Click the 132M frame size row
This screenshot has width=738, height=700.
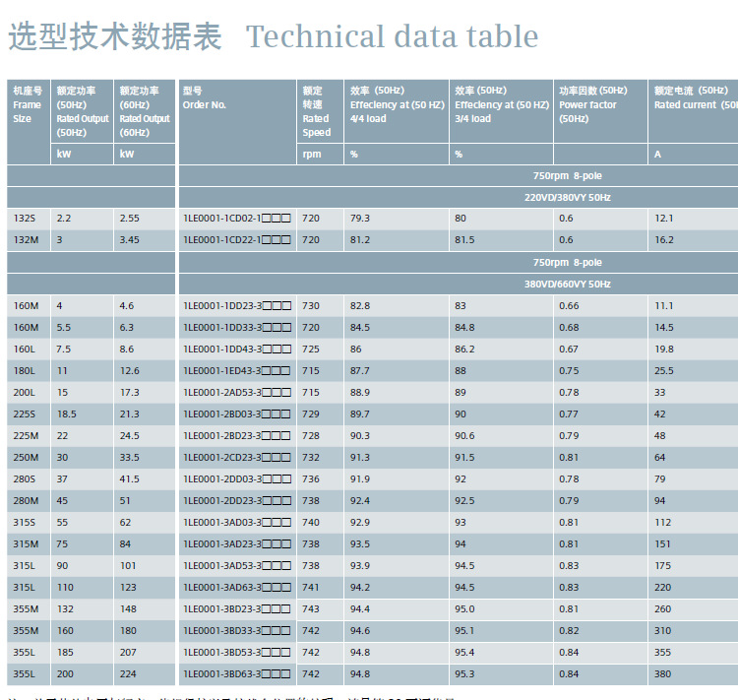coord(372,240)
